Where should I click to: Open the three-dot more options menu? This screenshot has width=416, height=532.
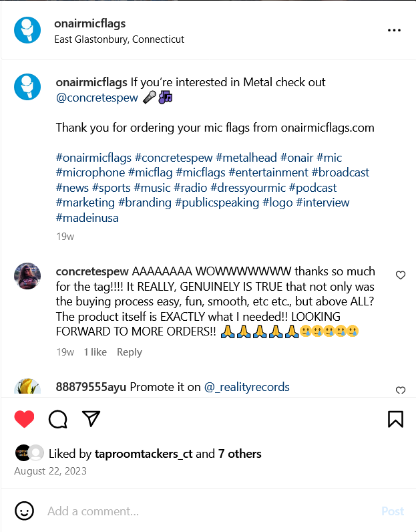[394, 31]
